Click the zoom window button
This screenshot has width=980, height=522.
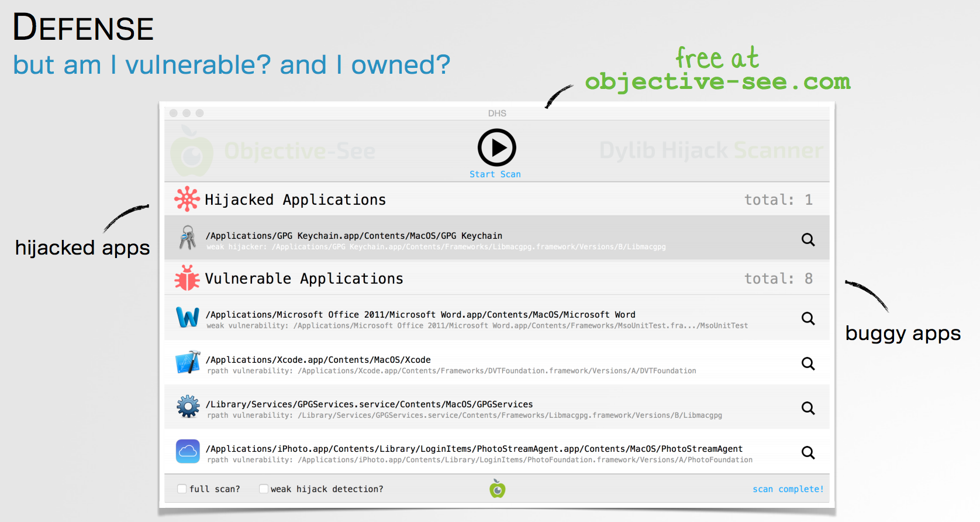pos(199,113)
